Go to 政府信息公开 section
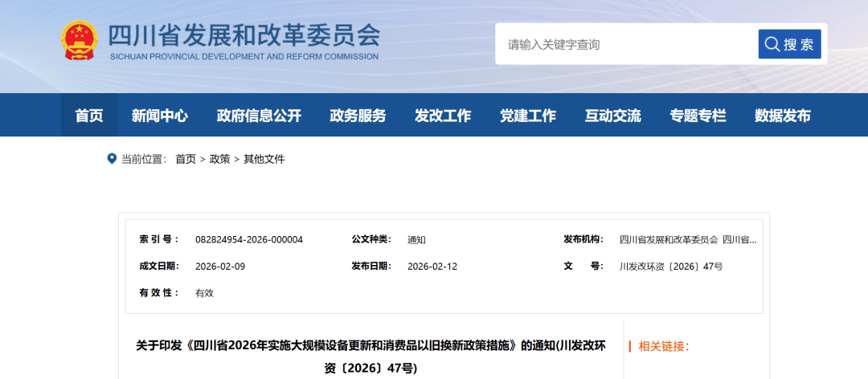This screenshot has height=379, width=868. pyautogui.click(x=259, y=116)
